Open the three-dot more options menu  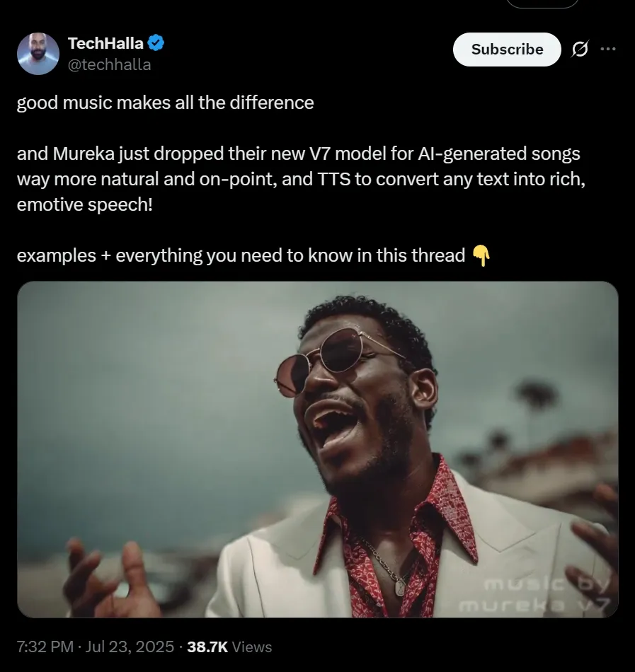607,50
